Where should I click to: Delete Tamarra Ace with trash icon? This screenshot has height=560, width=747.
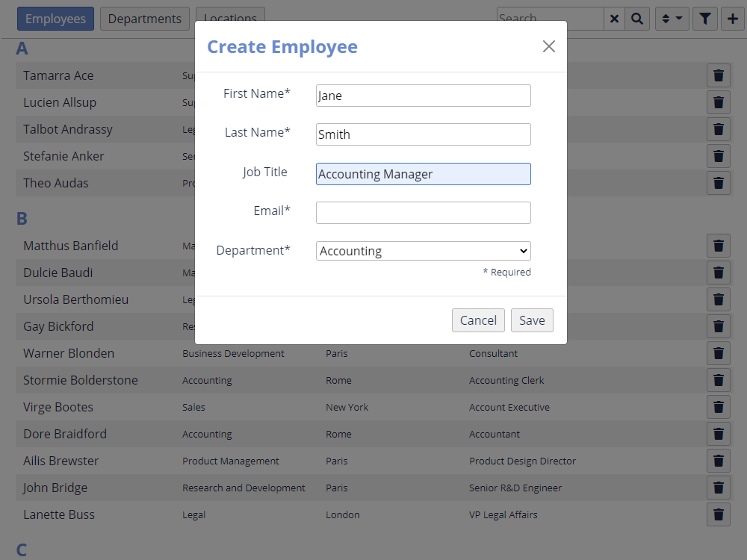pyautogui.click(x=718, y=75)
